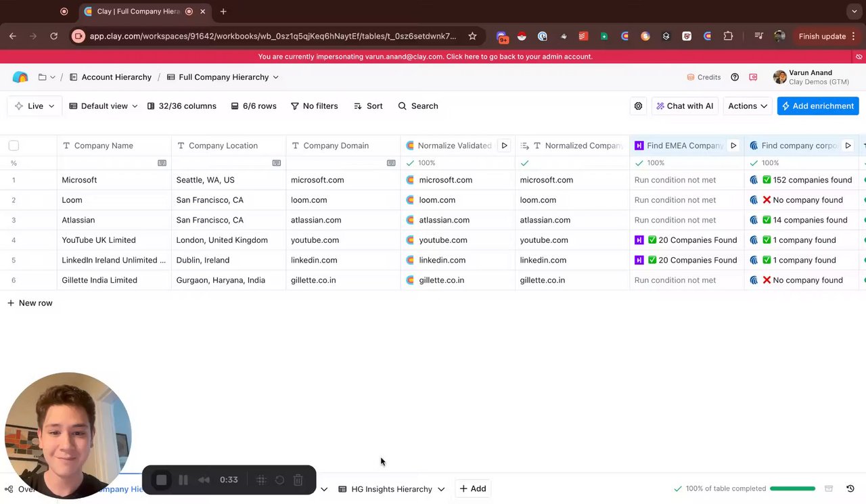The width and height of the screenshot is (866, 504).
Task: Delete the recording with trash icon
Action: coord(298,480)
